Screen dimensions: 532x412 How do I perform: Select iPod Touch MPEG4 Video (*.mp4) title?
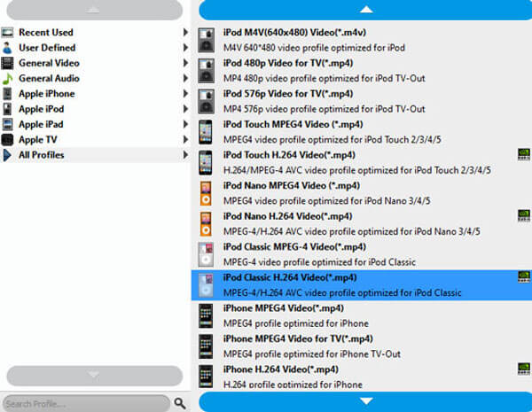293,124
